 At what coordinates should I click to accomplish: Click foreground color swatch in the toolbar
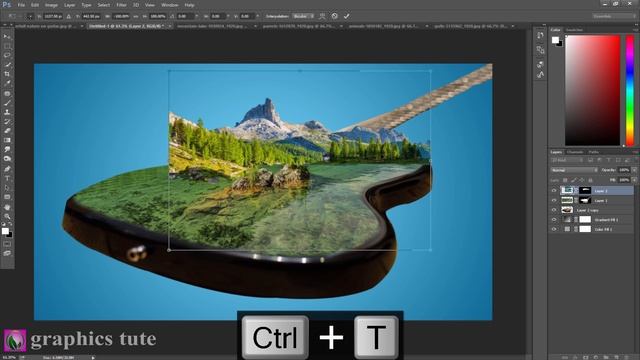(x=5, y=231)
